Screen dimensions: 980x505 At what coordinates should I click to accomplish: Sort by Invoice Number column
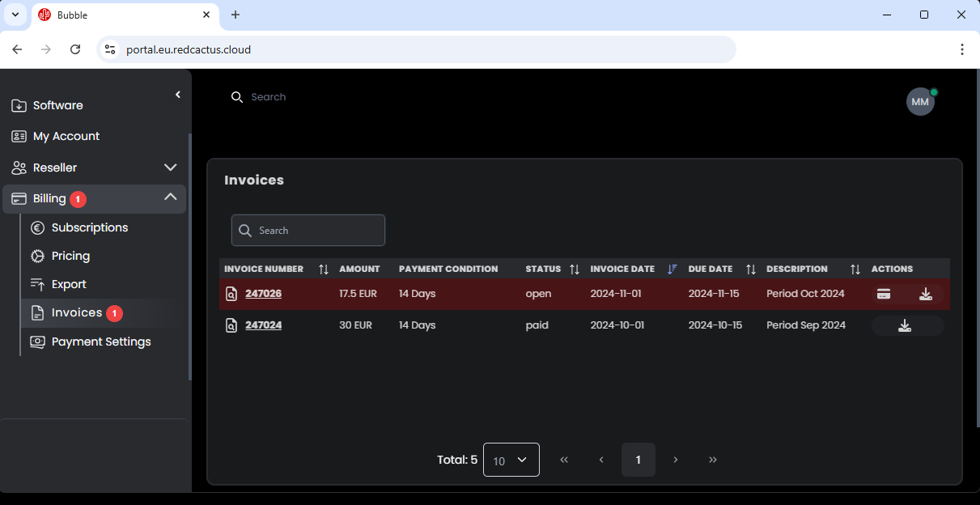(x=324, y=269)
